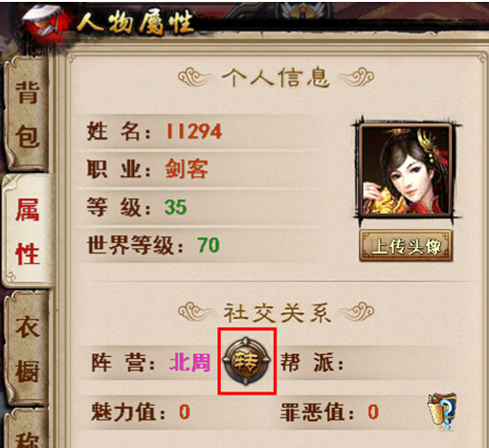Screen dimensions: 489x448
Task: Click the 北周 faction name
Action: [x=189, y=363]
